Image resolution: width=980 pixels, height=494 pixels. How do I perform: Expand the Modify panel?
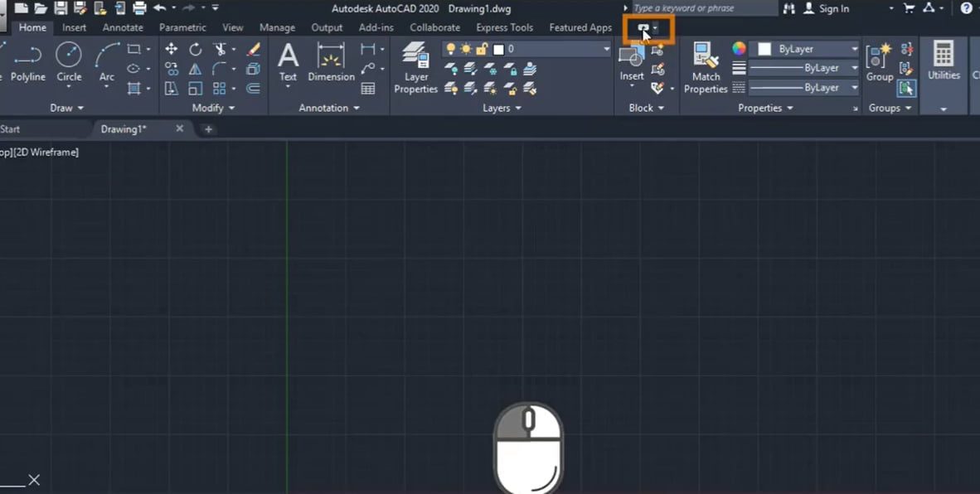point(214,108)
